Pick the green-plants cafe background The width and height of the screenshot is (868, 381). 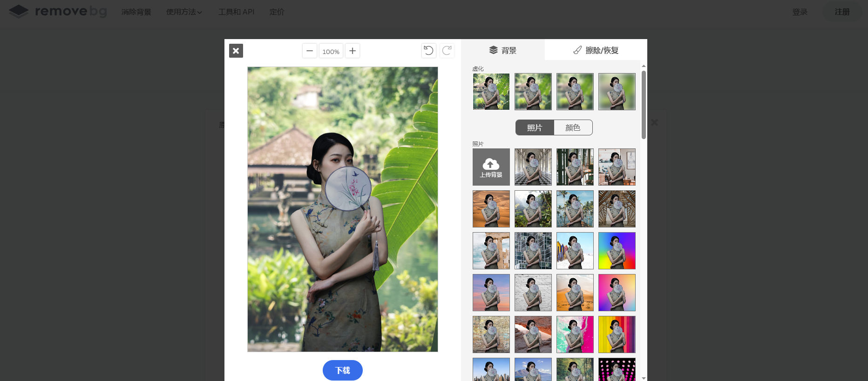pyautogui.click(x=575, y=167)
